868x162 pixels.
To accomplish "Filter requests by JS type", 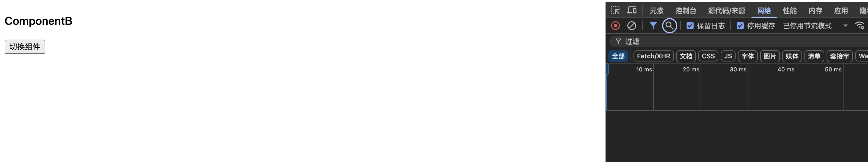I will pos(728,56).
